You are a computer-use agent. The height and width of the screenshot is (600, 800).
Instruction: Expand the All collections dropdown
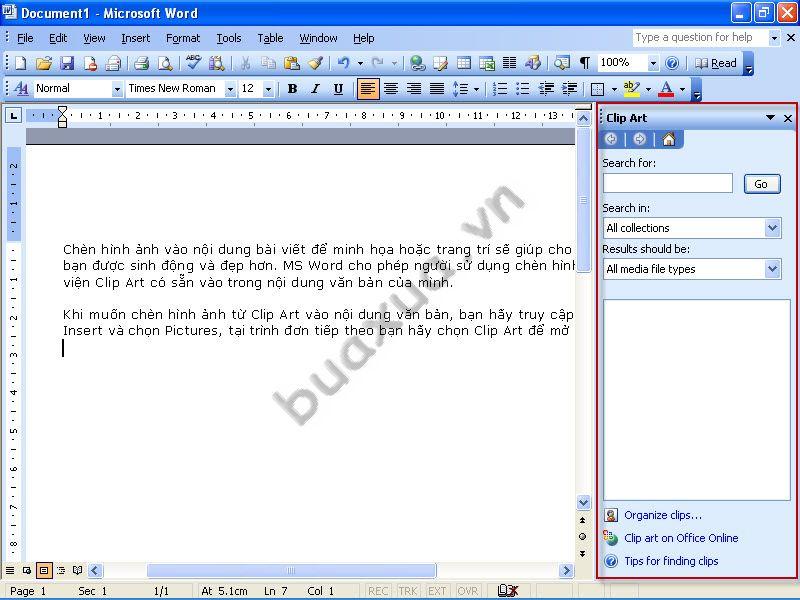click(773, 228)
